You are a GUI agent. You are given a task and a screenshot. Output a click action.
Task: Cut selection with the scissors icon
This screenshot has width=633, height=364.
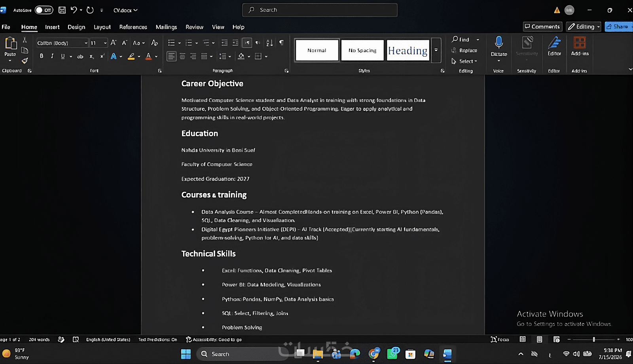click(25, 40)
